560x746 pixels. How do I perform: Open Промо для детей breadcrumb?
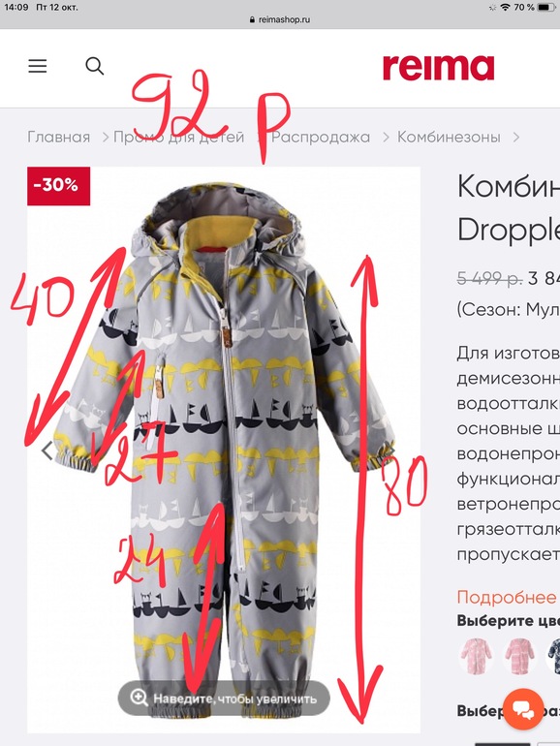tap(179, 137)
